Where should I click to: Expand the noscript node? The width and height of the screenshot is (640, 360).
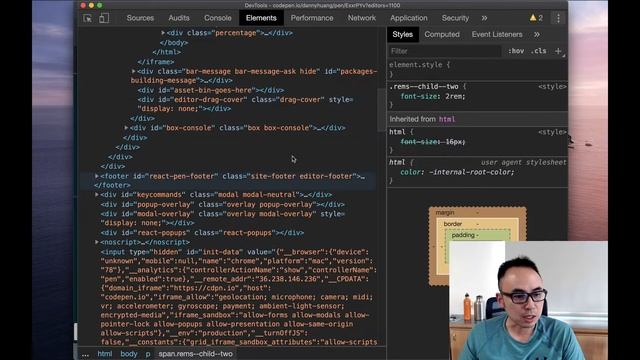[x=97, y=242]
